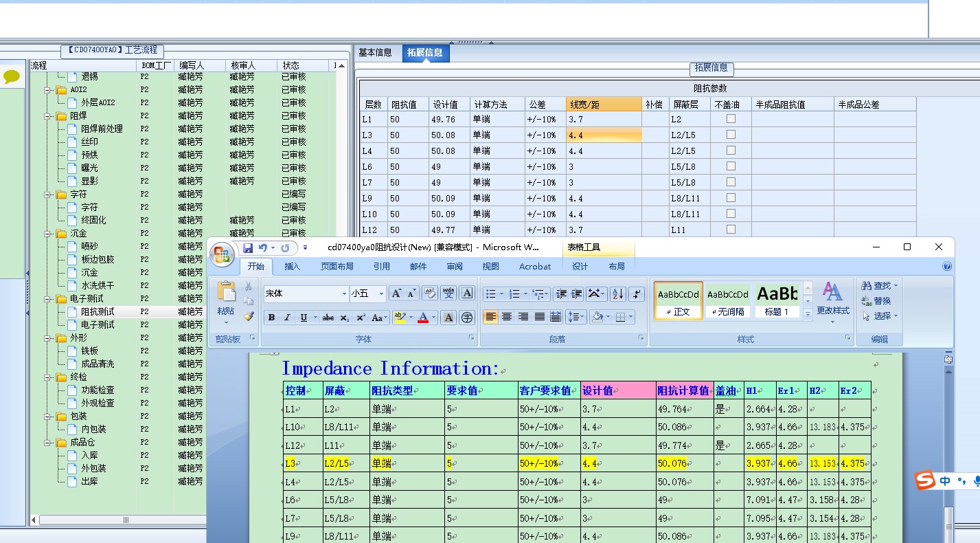Collapse the 沉金 tree node
Viewport: 980px width, 543px height.
point(48,234)
